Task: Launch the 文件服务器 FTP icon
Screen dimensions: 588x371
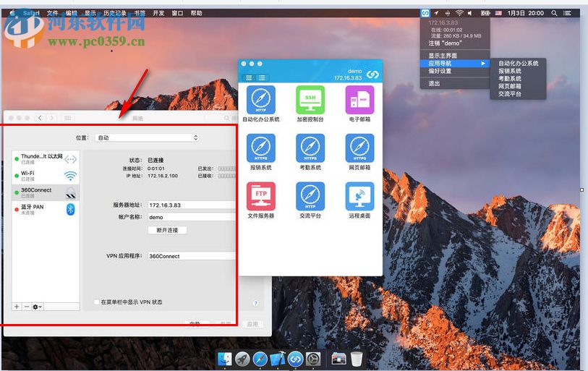Action: tap(260, 196)
